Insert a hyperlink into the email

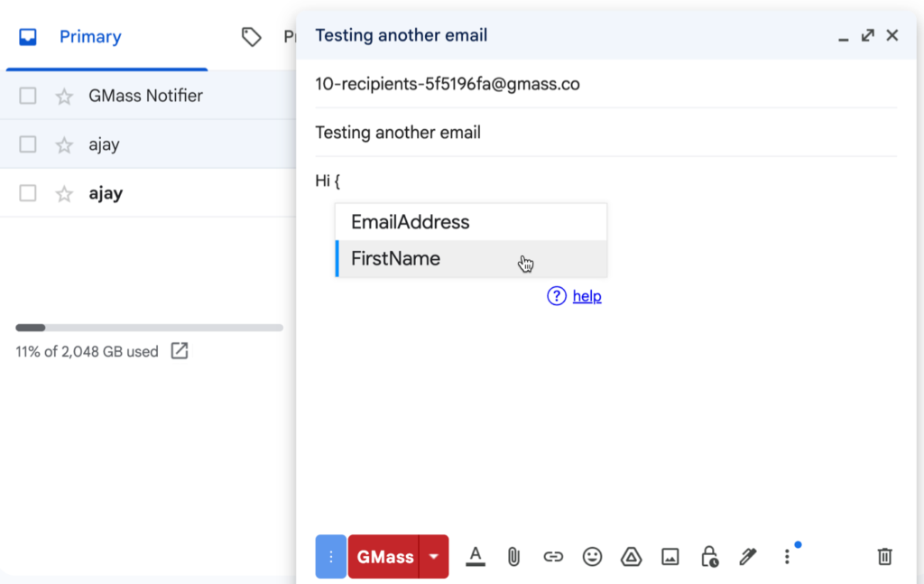(553, 557)
